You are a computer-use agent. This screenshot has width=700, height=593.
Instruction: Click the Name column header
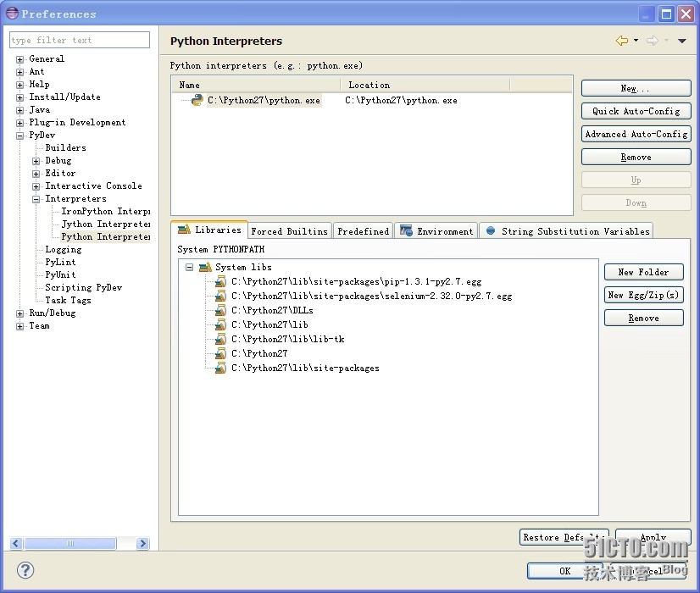pyautogui.click(x=256, y=85)
